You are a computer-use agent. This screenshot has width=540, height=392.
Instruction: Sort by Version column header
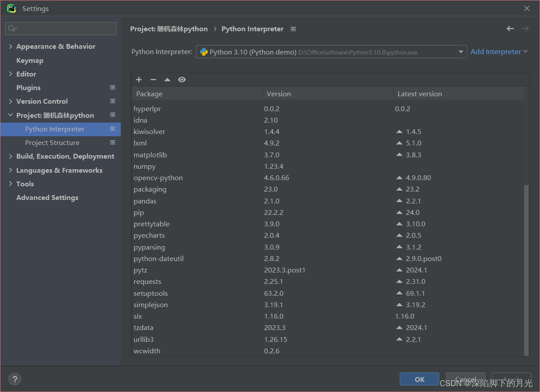(328, 94)
